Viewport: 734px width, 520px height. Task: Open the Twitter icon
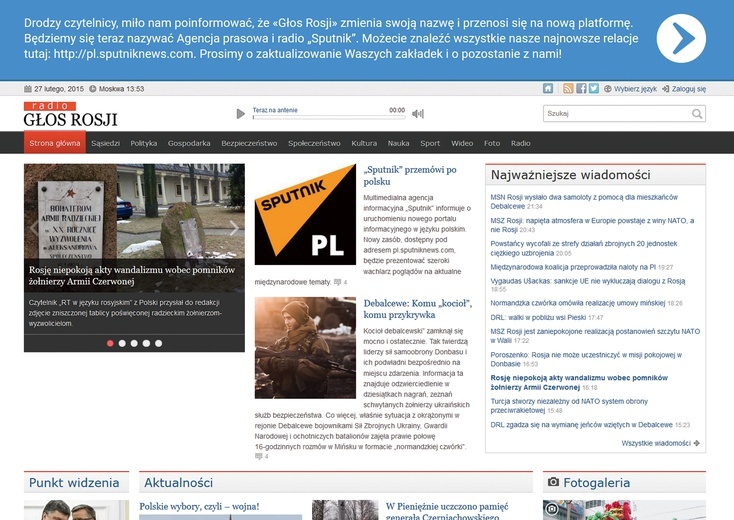point(594,88)
